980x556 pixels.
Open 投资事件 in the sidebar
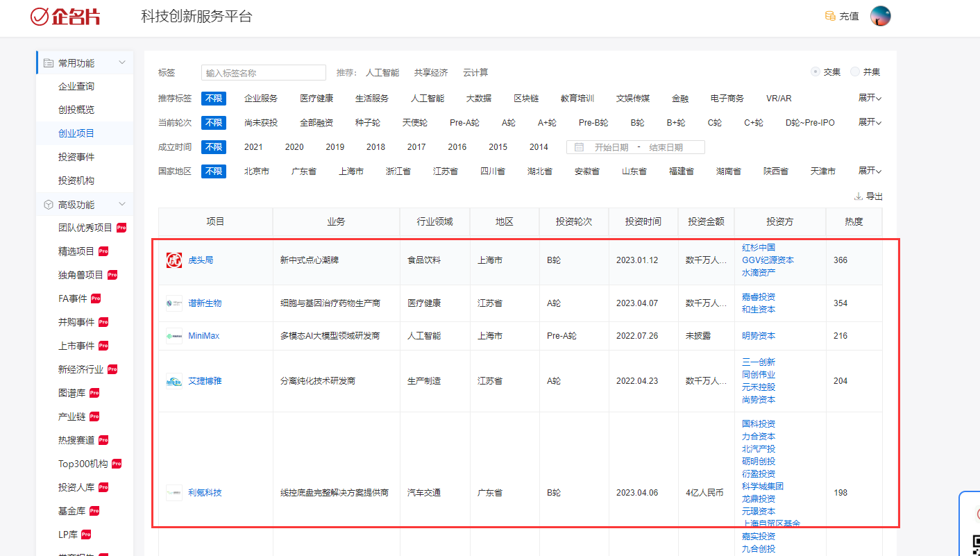(x=76, y=158)
